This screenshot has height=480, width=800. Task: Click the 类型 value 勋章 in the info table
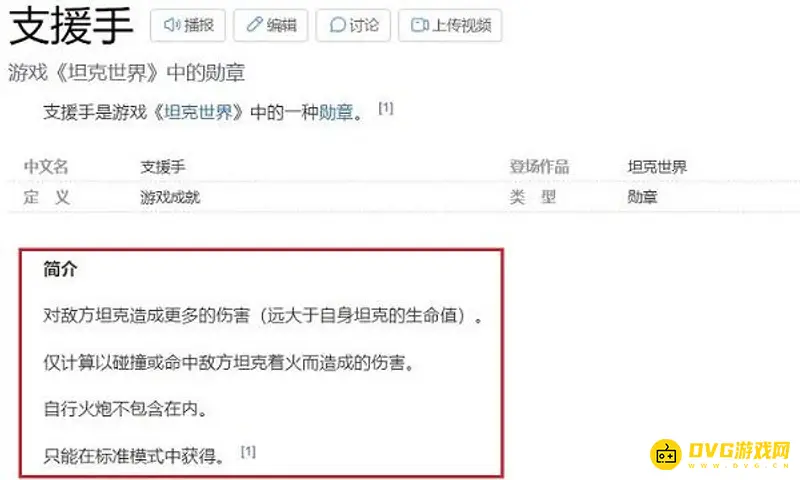click(642, 197)
